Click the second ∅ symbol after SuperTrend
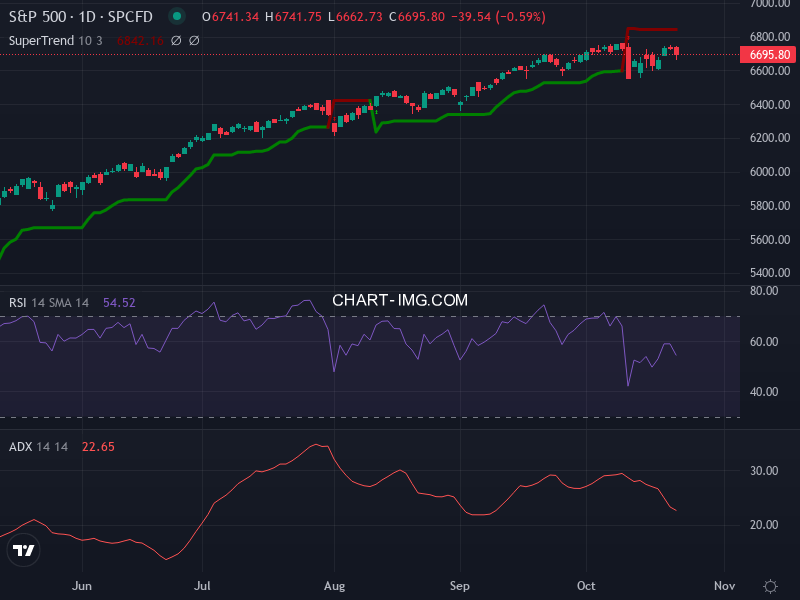 (x=194, y=41)
